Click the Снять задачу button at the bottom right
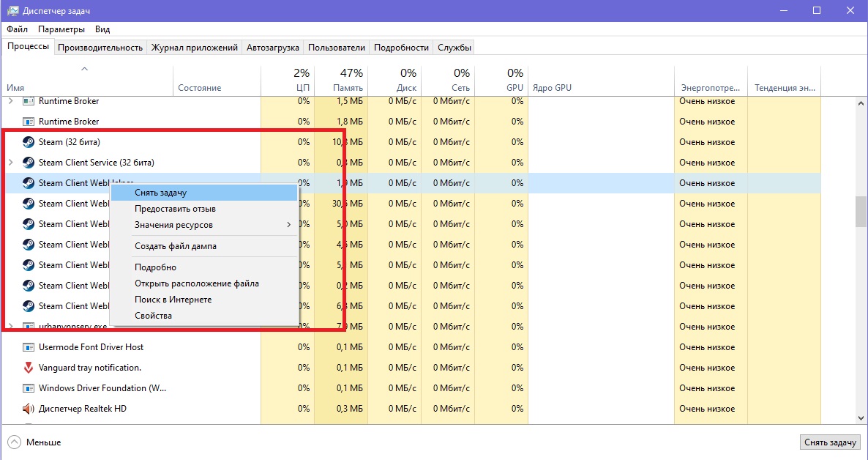Viewport: 868px width, 460px height. [x=831, y=442]
